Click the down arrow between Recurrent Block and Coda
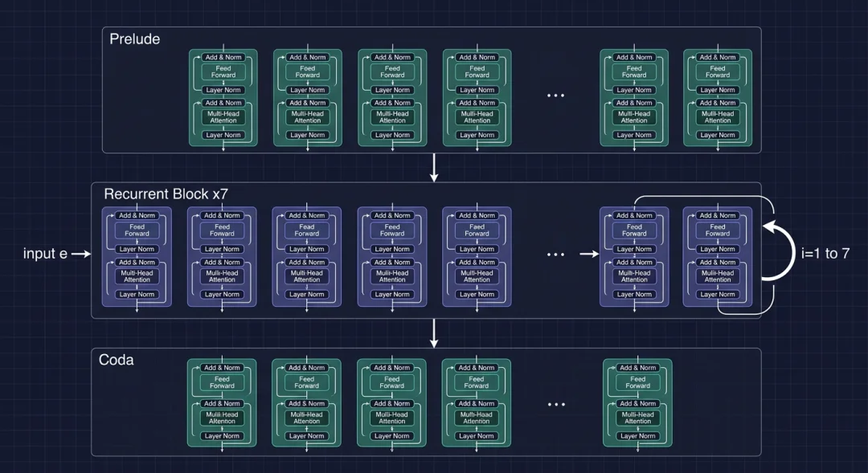This screenshot has height=473, width=868. pyautogui.click(x=434, y=332)
